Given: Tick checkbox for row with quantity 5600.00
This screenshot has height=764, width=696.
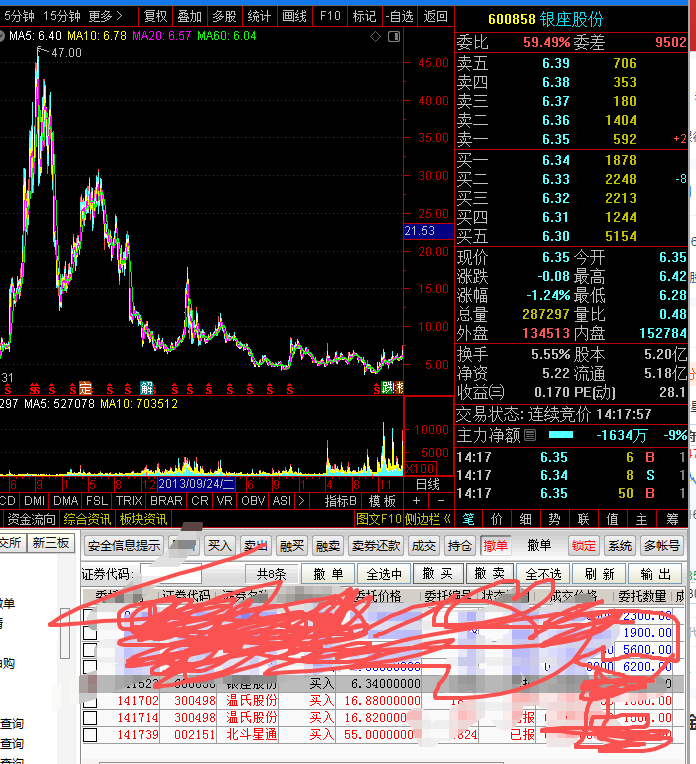Looking at the screenshot, I should tap(90, 649).
